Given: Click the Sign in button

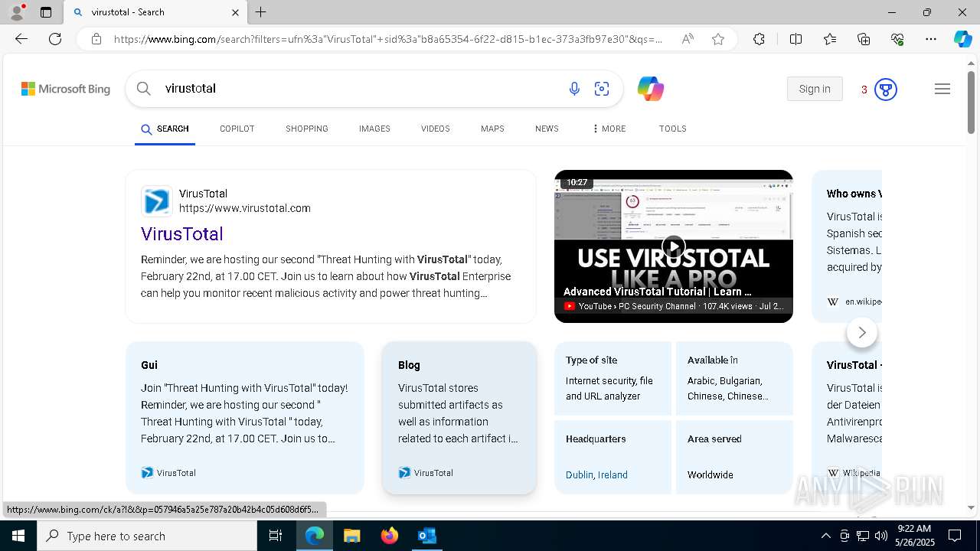Looking at the screenshot, I should coord(815,89).
